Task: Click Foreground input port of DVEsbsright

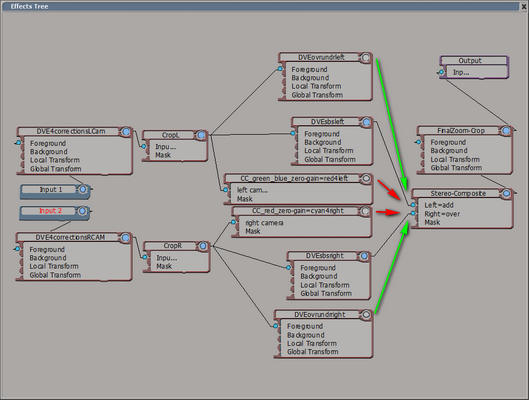Action: pos(288,267)
